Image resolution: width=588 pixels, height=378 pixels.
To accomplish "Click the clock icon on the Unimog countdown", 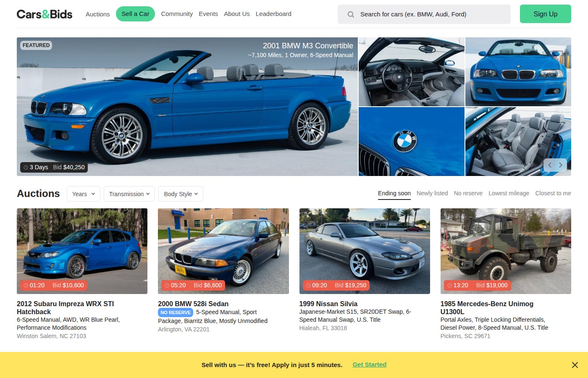I will (449, 285).
